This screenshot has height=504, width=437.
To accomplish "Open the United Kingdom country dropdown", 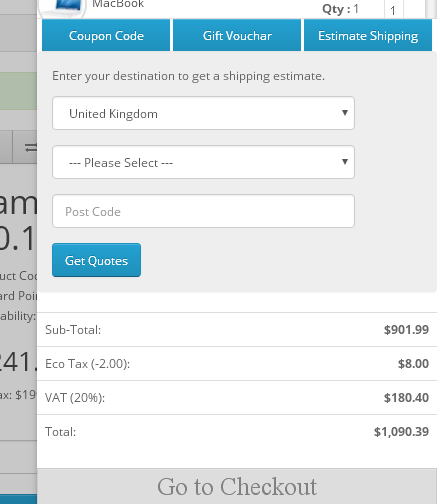I will click(203, 113).
